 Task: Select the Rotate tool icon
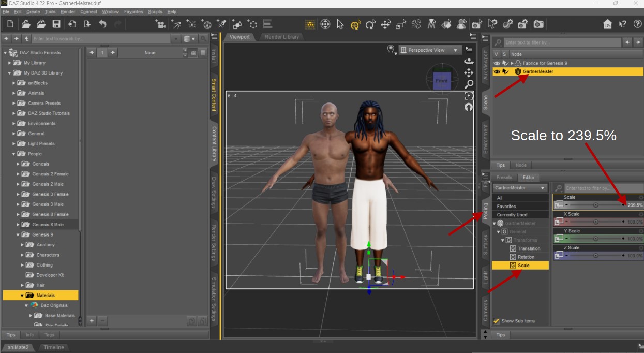tap(370, 24)
